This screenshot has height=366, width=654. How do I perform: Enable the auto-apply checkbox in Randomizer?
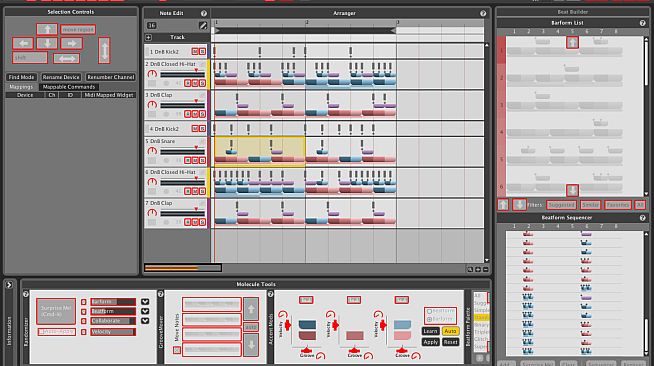(x=57, y=332)
